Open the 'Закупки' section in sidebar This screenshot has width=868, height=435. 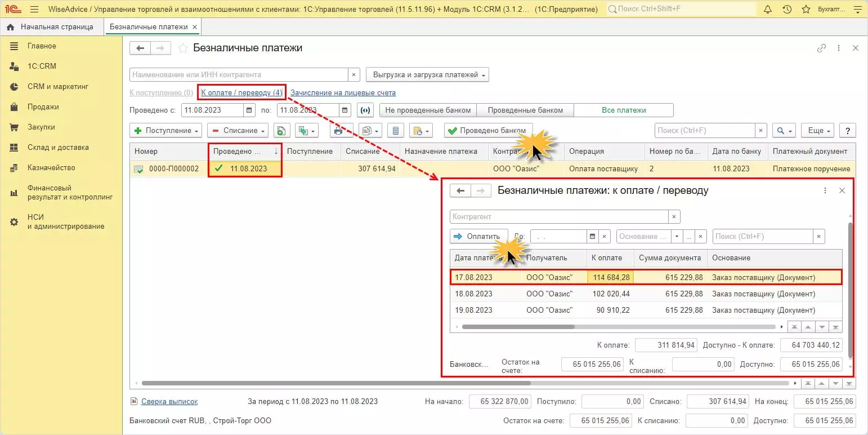(41, 127)
